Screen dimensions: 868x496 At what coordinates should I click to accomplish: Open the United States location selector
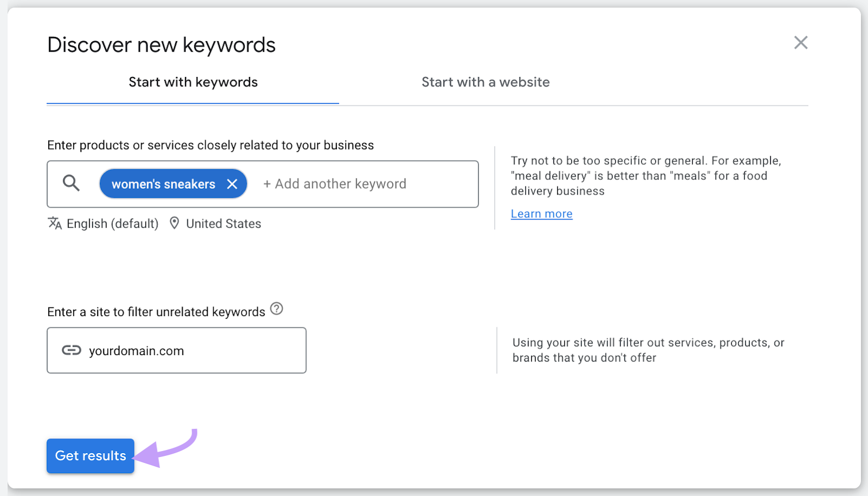[223, 223]
